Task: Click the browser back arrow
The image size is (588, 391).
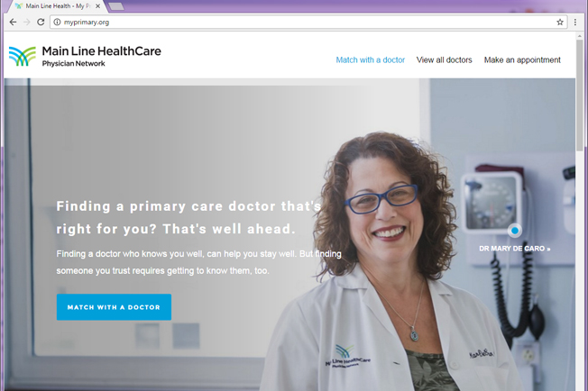Action: click(x=14, y=23)
